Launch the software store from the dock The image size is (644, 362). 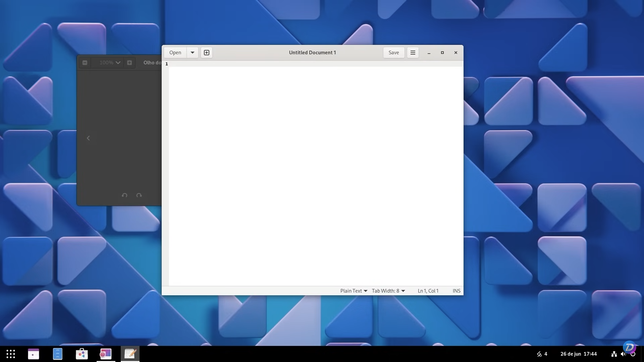click(x=82, y=354)
